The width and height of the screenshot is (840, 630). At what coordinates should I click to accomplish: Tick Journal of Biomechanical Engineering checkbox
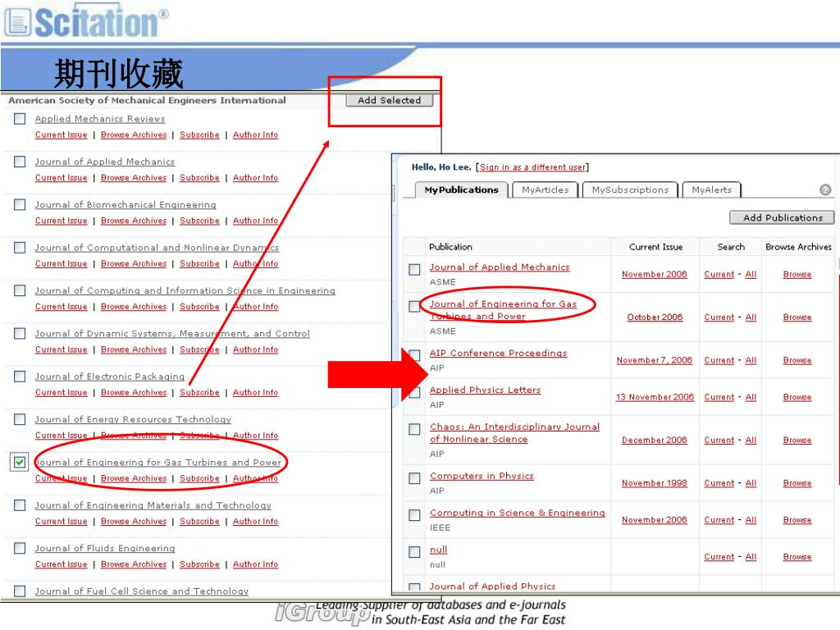click(x=20, y=204)
